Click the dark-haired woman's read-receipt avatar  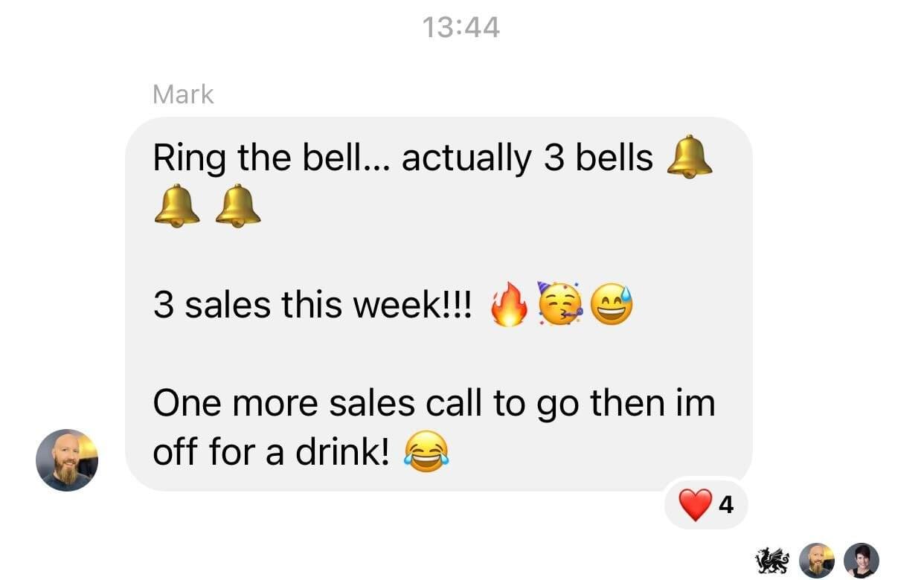862,560
